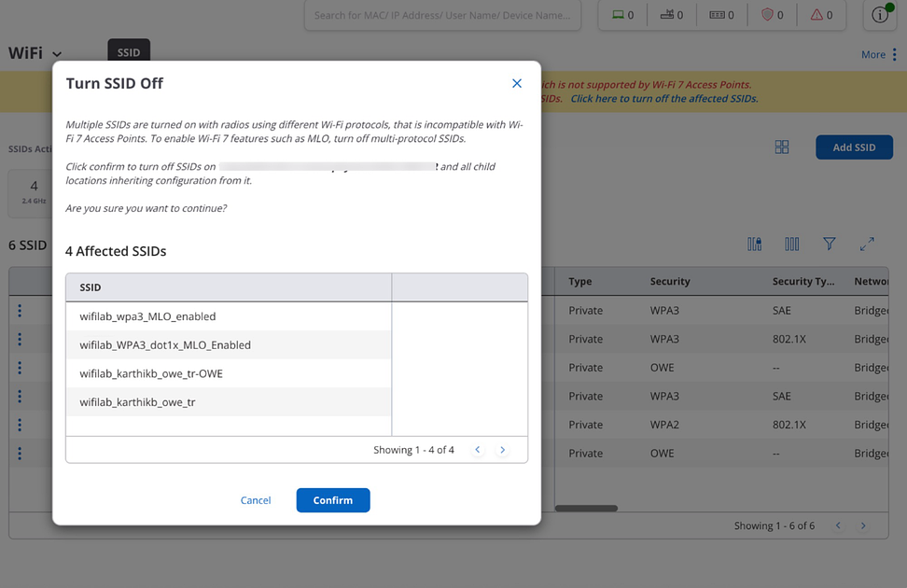Click the security shield status icon
The image size is (907, 588).
click(766, 14)
